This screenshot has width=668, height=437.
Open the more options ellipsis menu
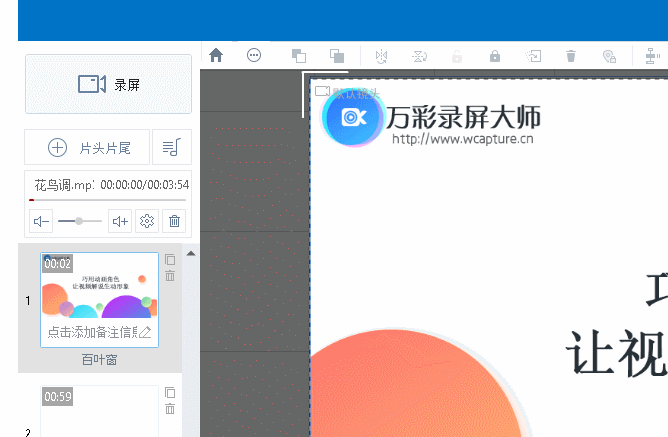[x=254, y=56]
